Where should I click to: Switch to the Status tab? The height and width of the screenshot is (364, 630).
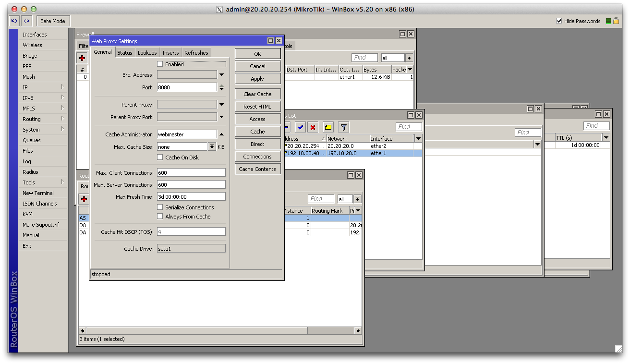pos(124,53)
